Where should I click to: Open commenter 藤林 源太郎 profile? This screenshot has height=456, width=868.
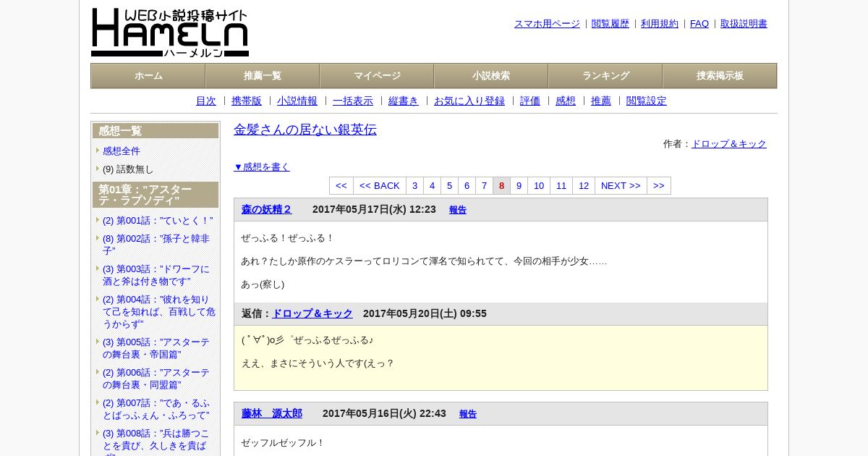(272, 413)
